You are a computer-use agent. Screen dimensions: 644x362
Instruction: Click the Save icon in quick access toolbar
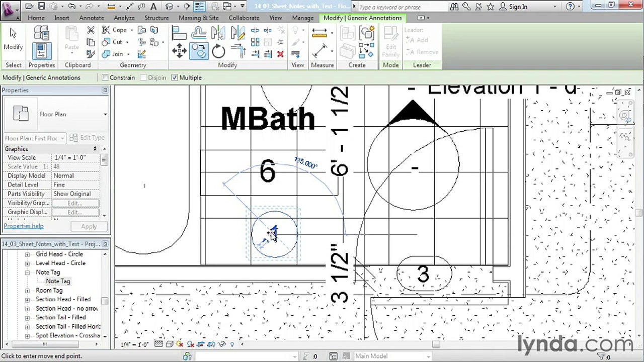pos(41,7)
